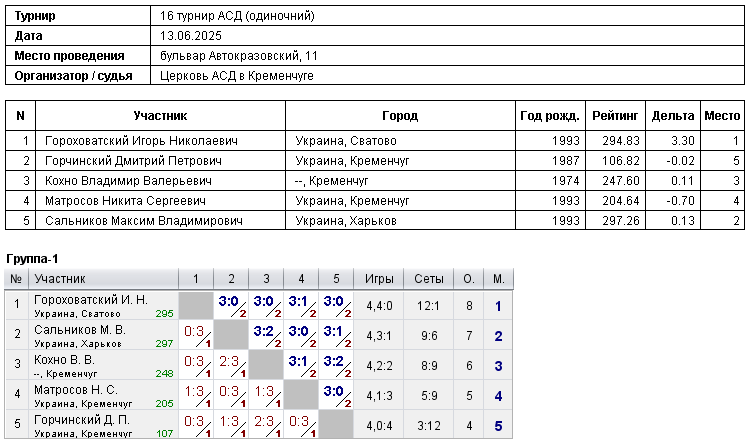Click points value 8 in Гороховатский's row
The height and width of the screenshot is (444, 750).
click(469, 306)
